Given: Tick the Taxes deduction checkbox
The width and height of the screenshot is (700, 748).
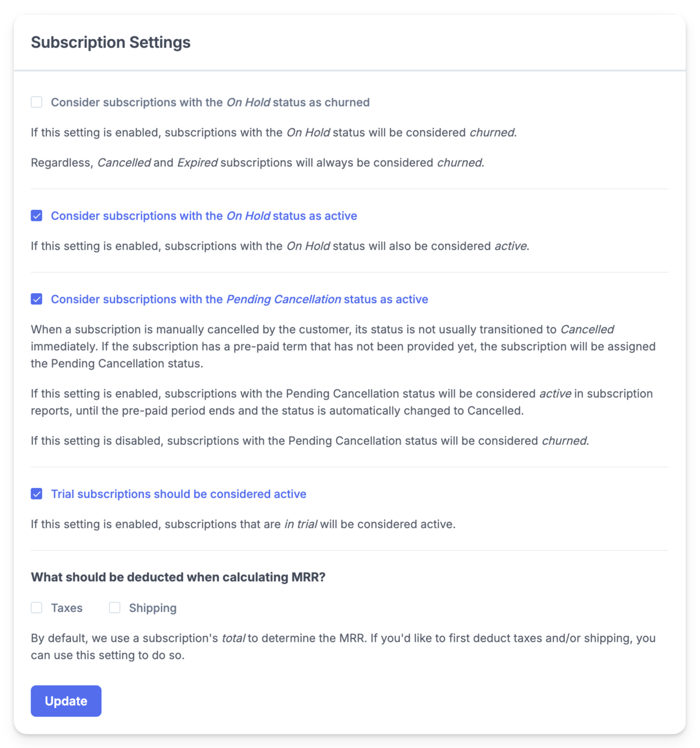Looking at the screenshot, I should tap(37, 608).
